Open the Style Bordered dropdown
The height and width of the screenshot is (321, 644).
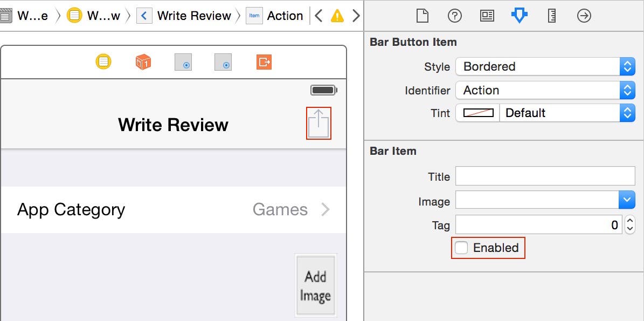pyautogui.click(x=545, y=66)
